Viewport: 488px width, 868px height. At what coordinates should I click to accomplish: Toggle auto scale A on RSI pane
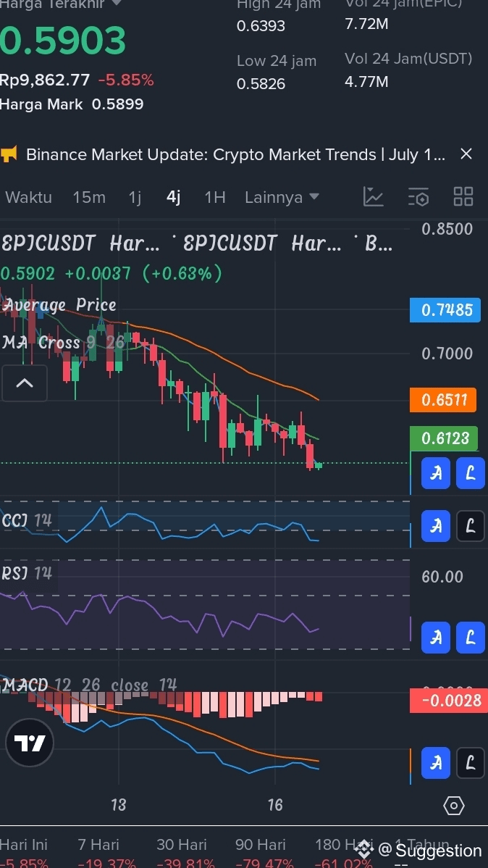[436, 638]
